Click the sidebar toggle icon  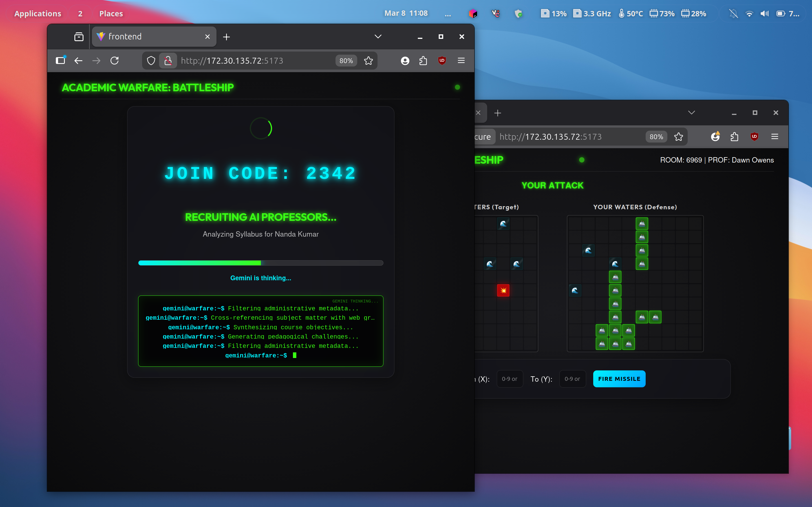(60, 61)
